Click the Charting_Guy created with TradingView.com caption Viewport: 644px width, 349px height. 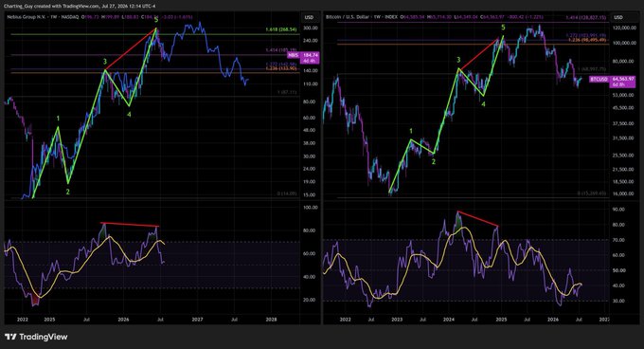tap(80, 7)
